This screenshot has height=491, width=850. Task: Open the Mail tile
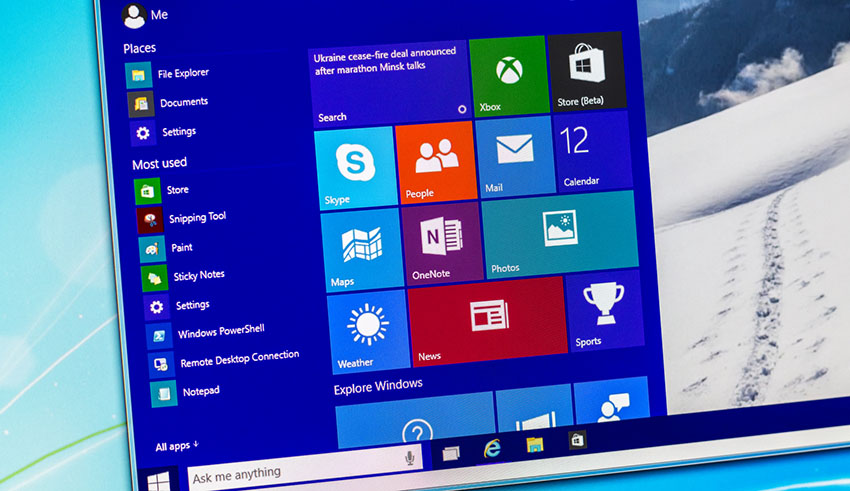[x=514, y=156]
